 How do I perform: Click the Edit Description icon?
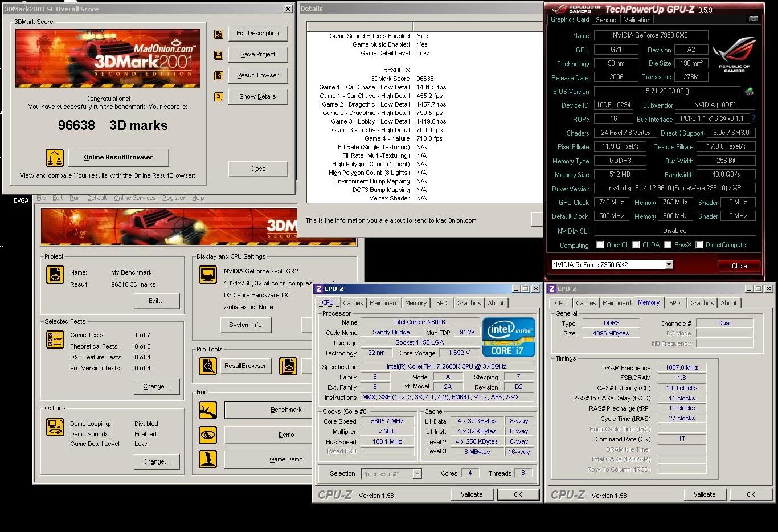(219, 34)
